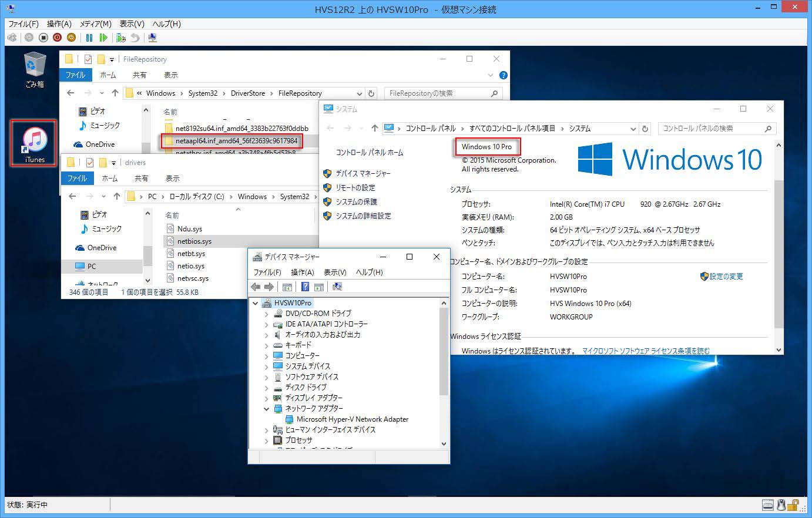Click the Turn Off (stop) VM toolbar icon
The height and width of the screenshot is (518, 812).
click(43, 38)
